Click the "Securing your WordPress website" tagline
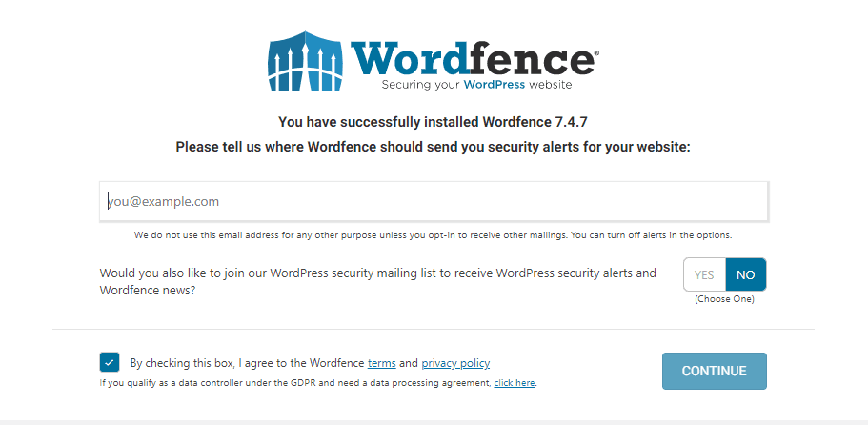The width and height of the screenshot is (868, 425). point(476,85)
